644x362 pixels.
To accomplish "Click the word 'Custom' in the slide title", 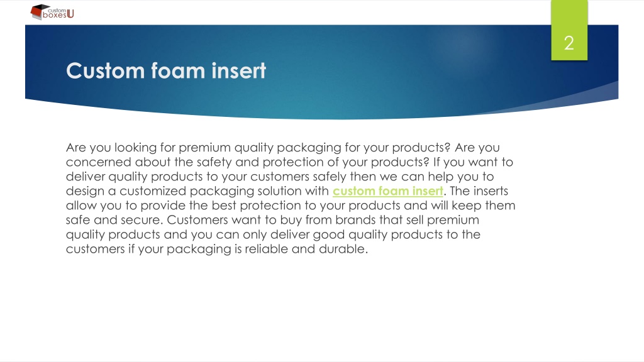I will (x=105, y=70).
